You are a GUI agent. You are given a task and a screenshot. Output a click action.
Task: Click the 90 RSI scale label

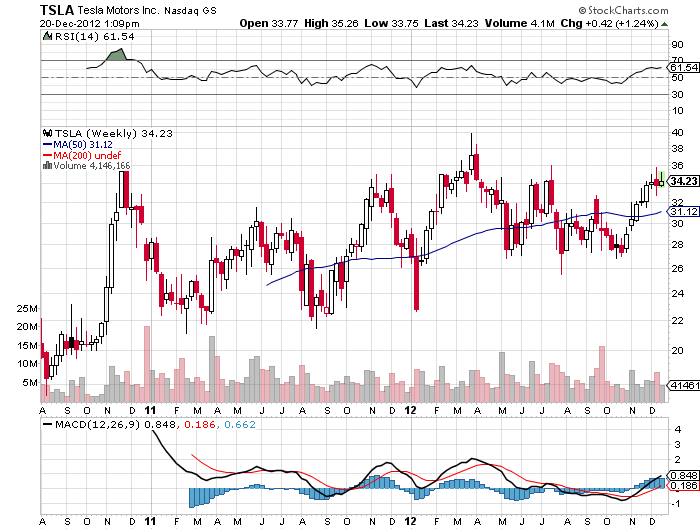coord(677,45)
